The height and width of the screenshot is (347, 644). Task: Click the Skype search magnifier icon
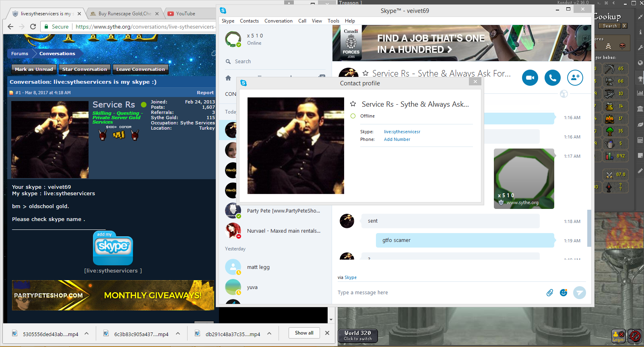point(228,62)
